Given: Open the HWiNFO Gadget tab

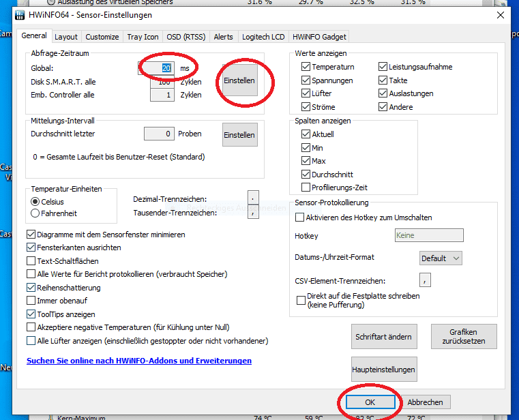Looking at the screenshot, I should 319,37.
